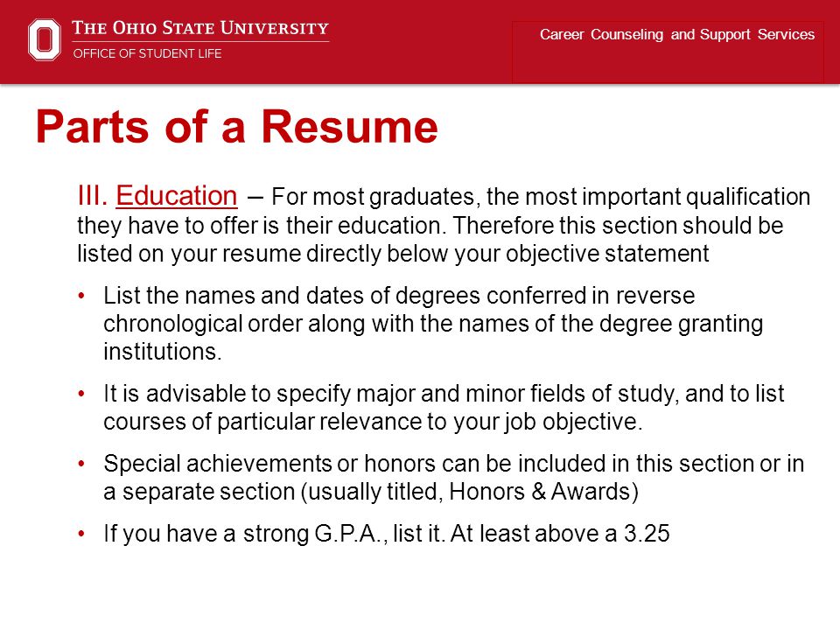Select the bullet before 'If you have a strong G.P.A.'
840x630 pixels.
[x=81, y=534]
